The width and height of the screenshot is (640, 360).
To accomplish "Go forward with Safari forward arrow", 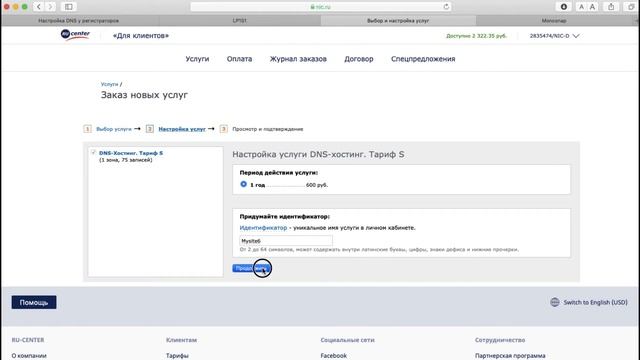I will 51,7.
